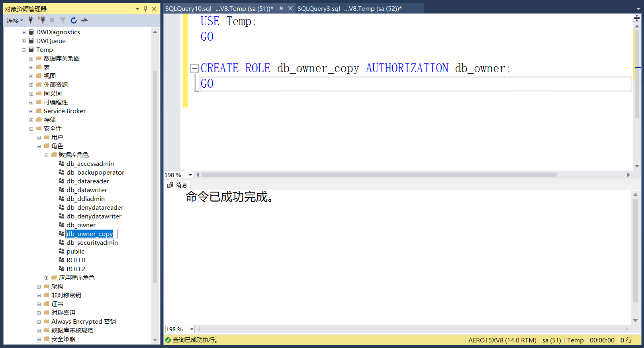This screenshot has height=348, width=644.
Task: Collapse the 角色 roles node
Action: point(39,146)
